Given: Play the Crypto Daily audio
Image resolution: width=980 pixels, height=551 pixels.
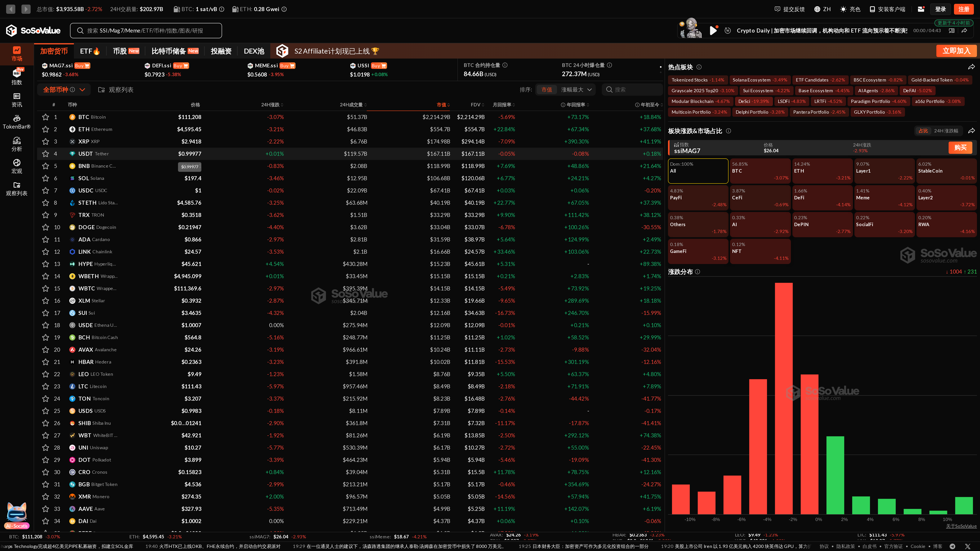Looking at the screenshot, I should [x=713, y=30].
